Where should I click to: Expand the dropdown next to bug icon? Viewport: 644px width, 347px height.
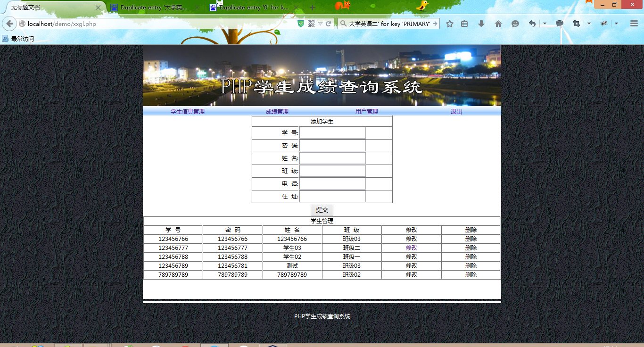(x=616, y=23)
